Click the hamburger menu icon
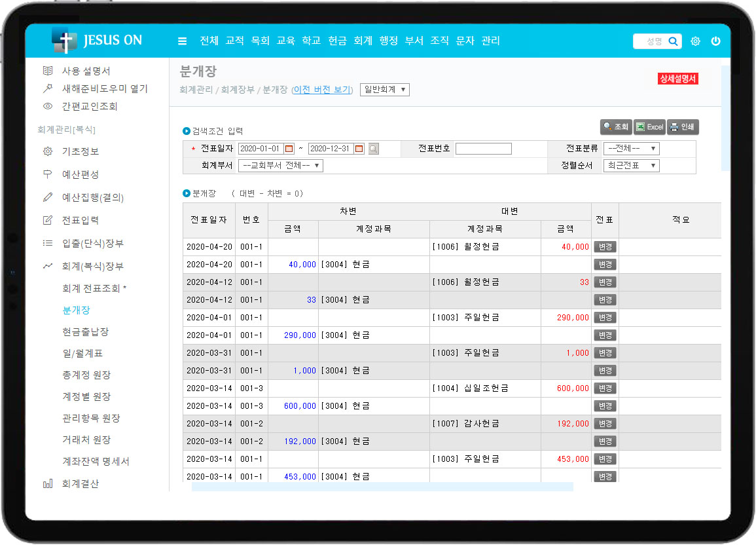Image resolution: width=756 pixels, height=545 pixels. [x=183, y=41]
